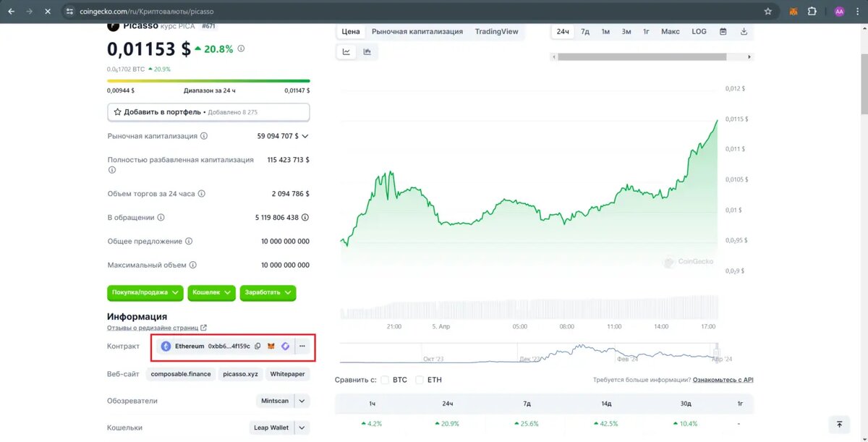Open the Chrome three-dot menu

[857, 12]
